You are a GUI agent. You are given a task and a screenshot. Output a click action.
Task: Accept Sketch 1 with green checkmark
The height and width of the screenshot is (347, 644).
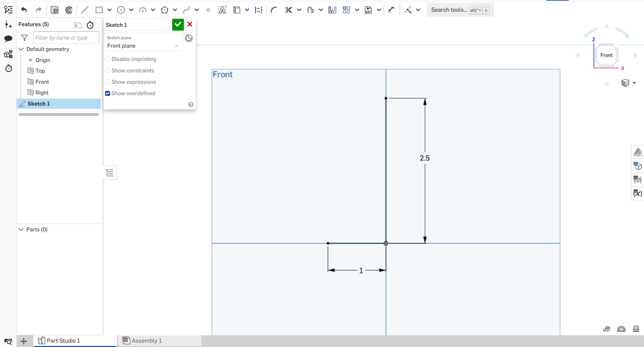(178, 24)
